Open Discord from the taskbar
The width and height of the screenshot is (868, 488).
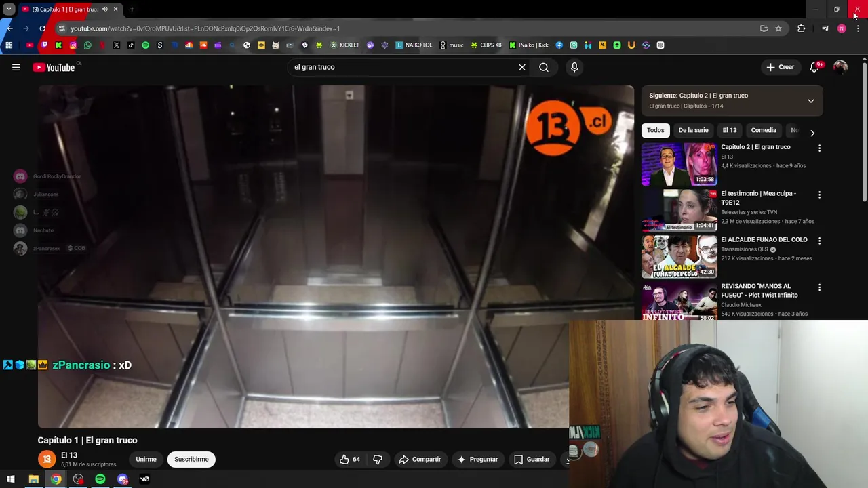point(123,479)
